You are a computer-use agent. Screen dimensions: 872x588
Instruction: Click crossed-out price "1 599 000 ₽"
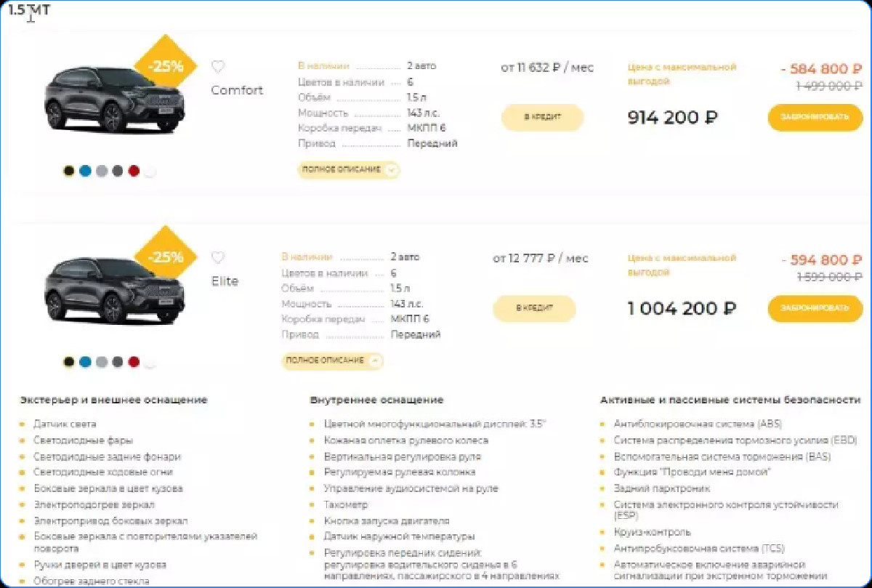click(829, 277)
